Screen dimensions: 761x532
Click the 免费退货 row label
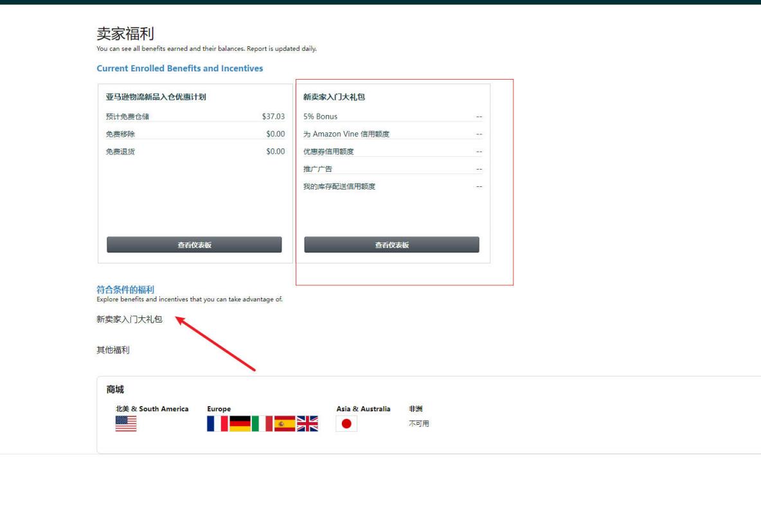point(120,151)
